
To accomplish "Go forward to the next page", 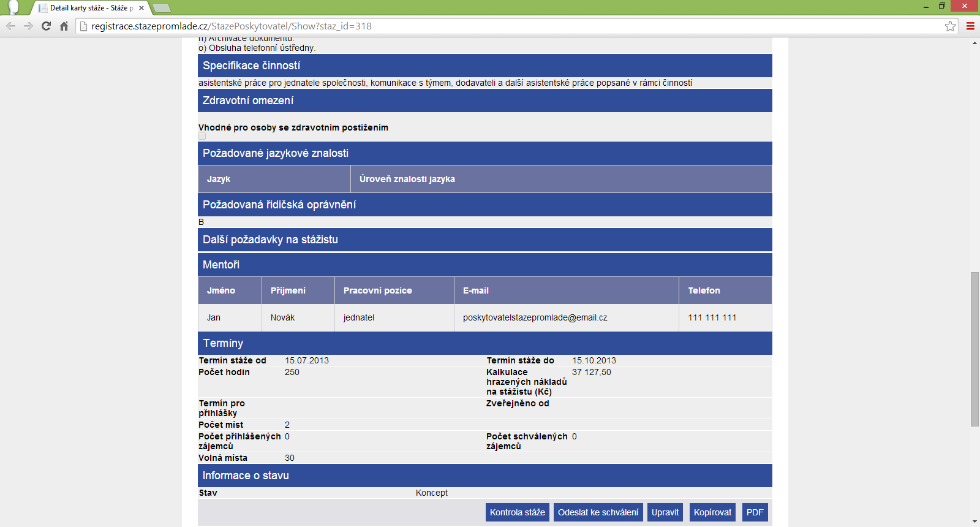I will (x=28, y=26).
